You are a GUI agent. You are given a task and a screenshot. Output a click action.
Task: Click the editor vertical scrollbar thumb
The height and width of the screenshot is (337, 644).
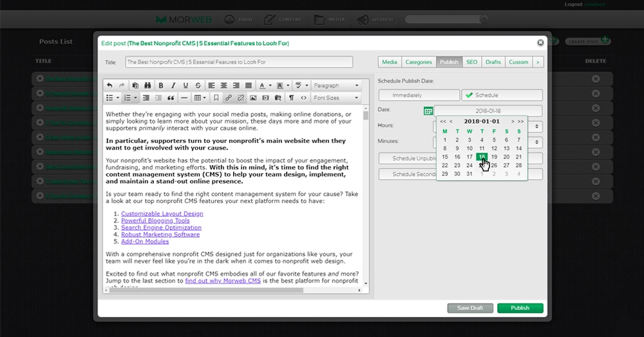point(366,115)
